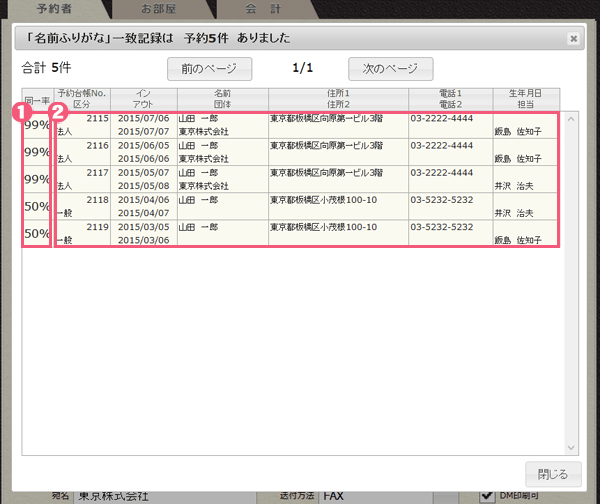Viewport: 600px width, 504px height.
Task: Click the 同一率 column header
Action: pos(37,99)
